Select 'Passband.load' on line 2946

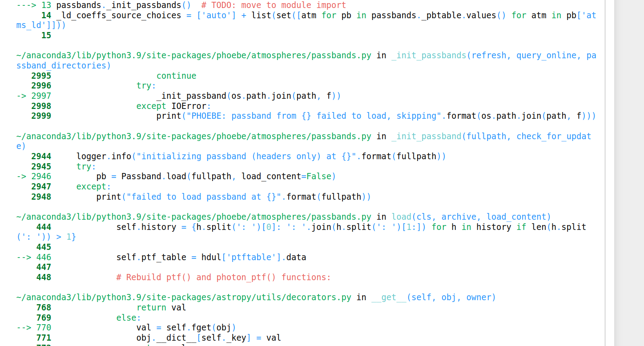154,177
